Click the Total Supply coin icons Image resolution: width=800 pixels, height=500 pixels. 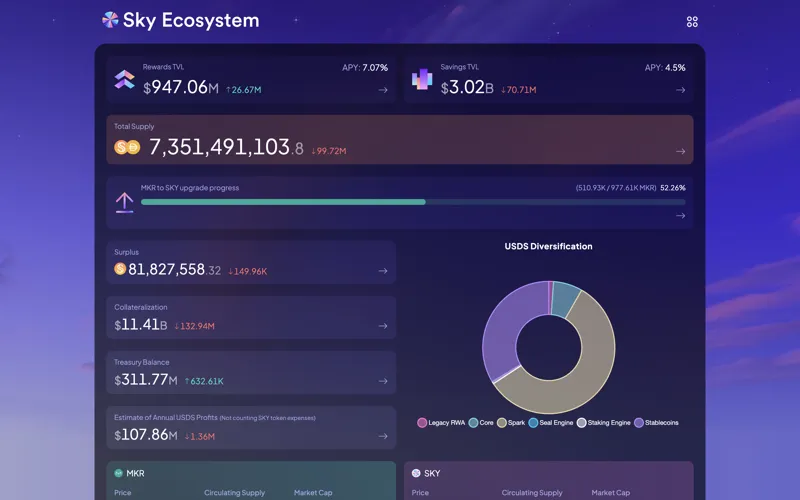tap(127, 147)
